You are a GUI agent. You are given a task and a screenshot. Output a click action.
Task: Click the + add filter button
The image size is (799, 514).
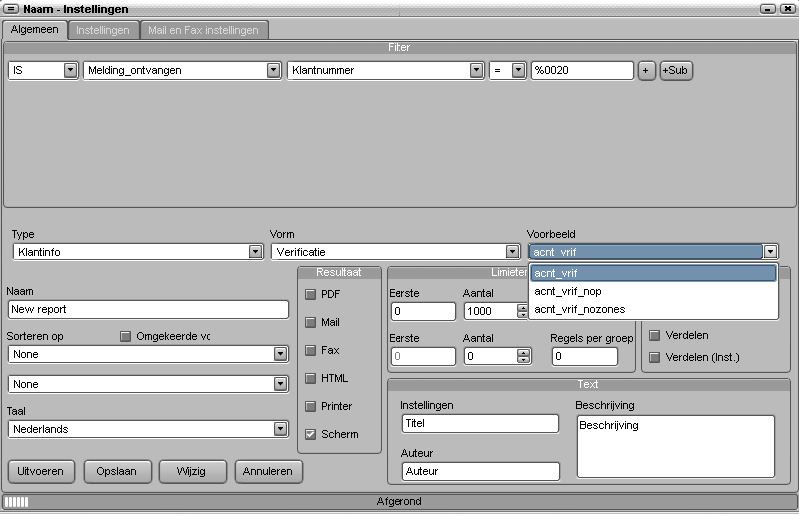pos(646,70)
